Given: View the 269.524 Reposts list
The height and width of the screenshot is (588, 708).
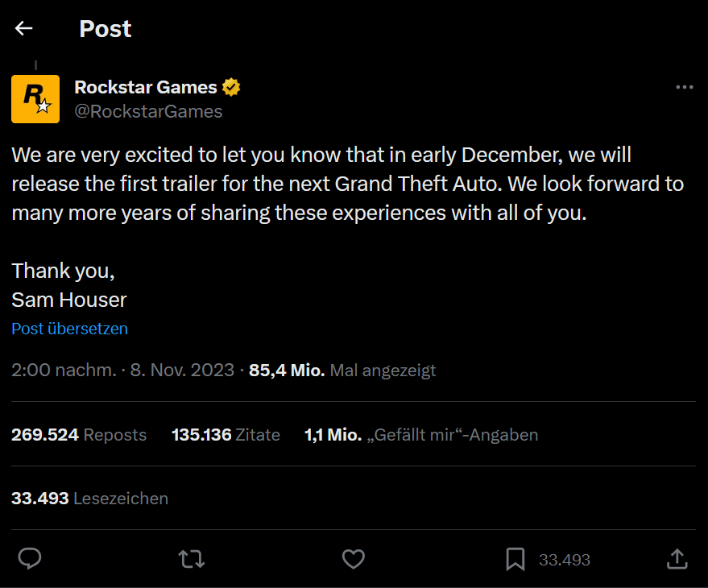Looking at the screenshot, I should point(79,434).
